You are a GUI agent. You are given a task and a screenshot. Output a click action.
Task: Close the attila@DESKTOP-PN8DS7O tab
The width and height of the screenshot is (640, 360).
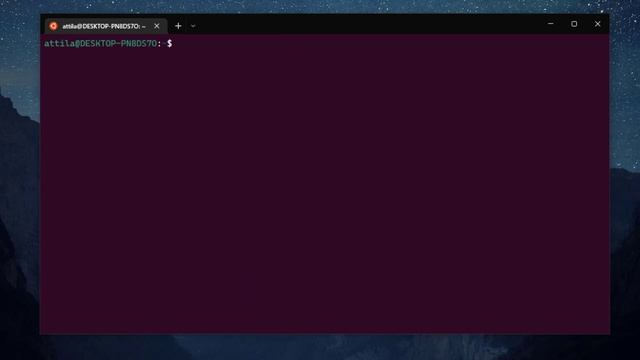coord(157,26)
